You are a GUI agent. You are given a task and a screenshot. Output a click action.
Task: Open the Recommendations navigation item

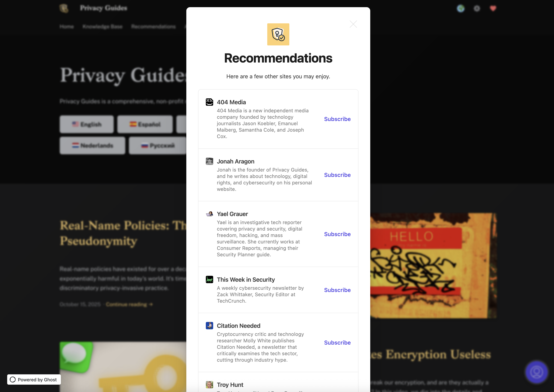(153, 26)
